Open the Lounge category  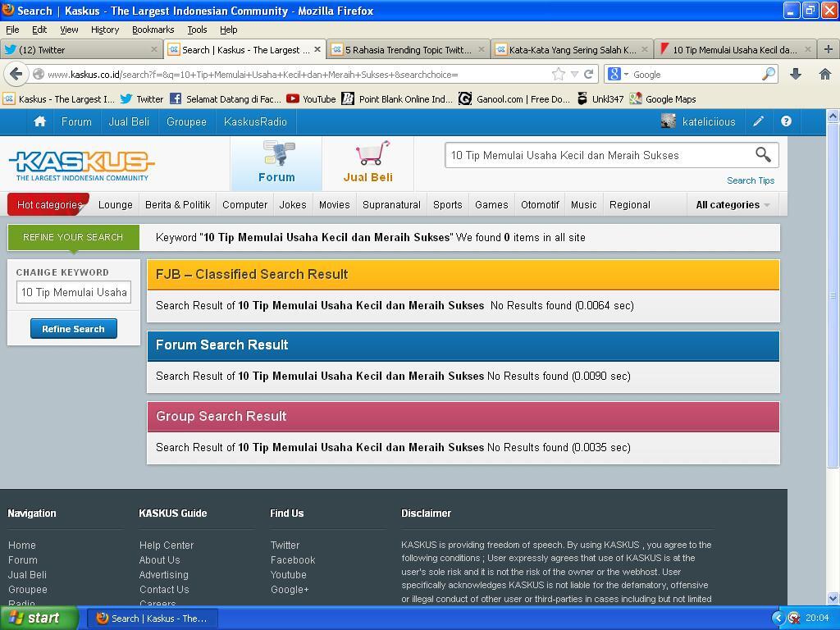[x=115, y=204]
